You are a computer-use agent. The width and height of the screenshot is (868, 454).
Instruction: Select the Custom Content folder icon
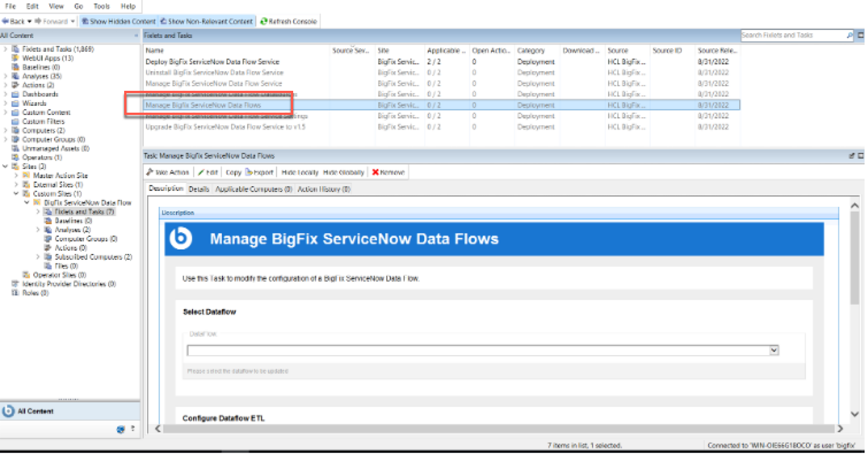click(16, 113)
